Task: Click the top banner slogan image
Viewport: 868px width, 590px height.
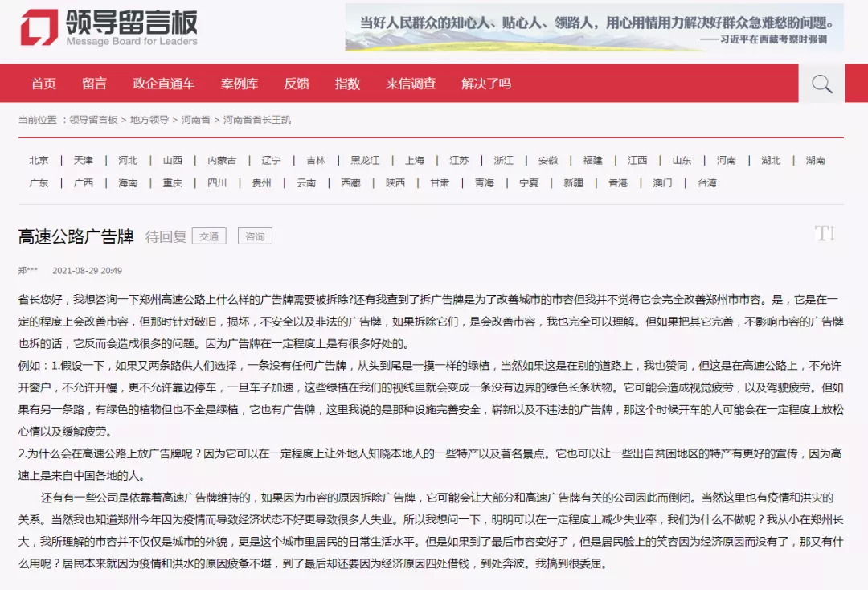Action: (x=595, y=27)
